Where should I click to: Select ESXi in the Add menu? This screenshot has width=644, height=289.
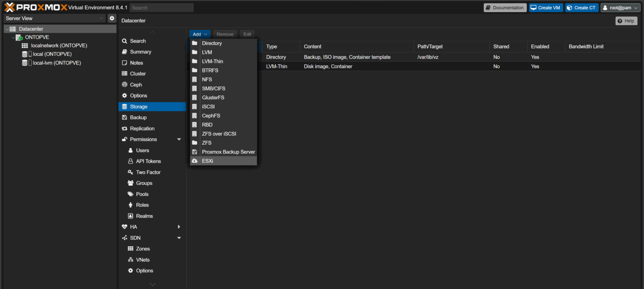tap(223, 161)
